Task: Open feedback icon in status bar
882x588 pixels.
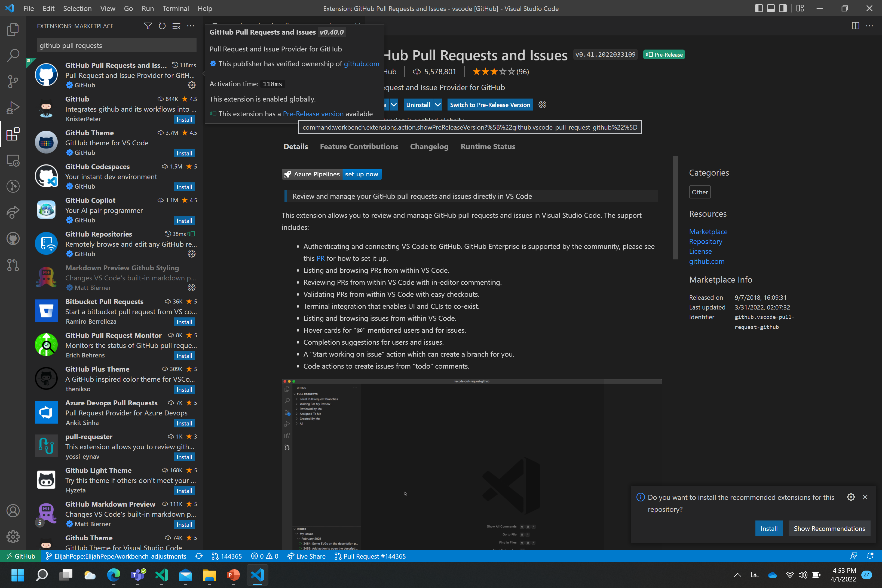Action: [x=854, y=556]
